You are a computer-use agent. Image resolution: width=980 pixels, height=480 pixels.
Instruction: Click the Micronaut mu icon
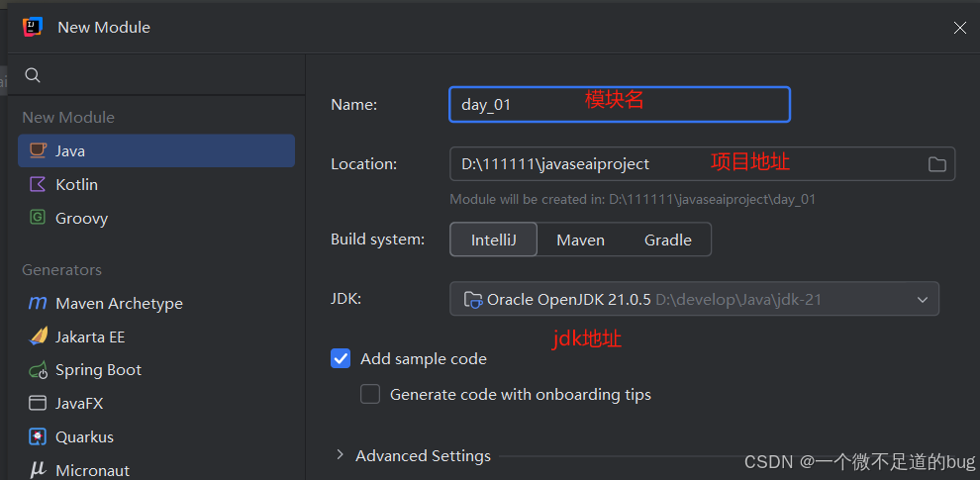tap(38, 470)
